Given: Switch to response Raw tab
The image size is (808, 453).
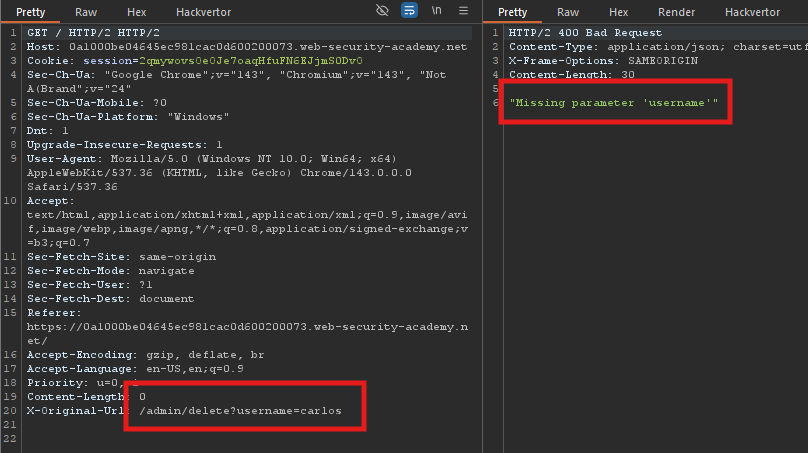Looking at the screenshot, I should pyautogui.click(x=568, y=12).
